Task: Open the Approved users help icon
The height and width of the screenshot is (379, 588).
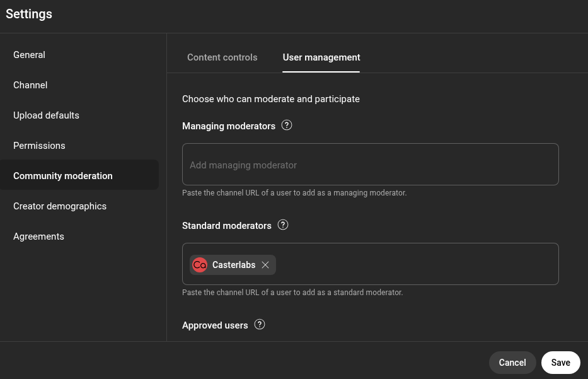Action: [260, 324]
